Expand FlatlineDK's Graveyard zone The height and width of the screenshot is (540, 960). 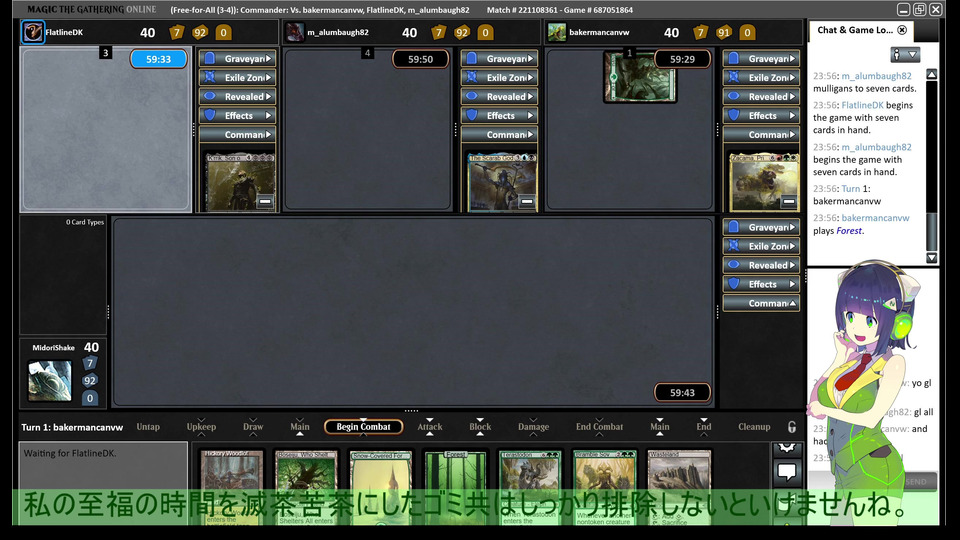point(237,59)
